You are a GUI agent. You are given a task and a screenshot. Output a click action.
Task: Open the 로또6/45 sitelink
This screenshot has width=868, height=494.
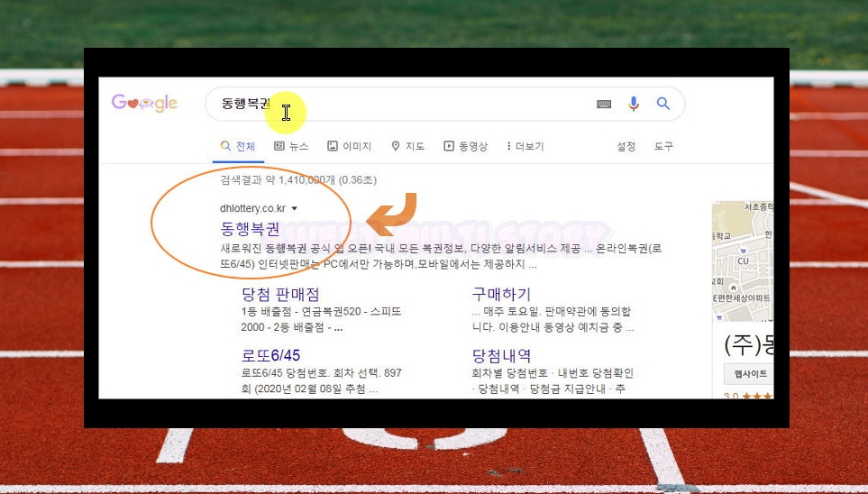pyautogui.click(x=270, y=355)
